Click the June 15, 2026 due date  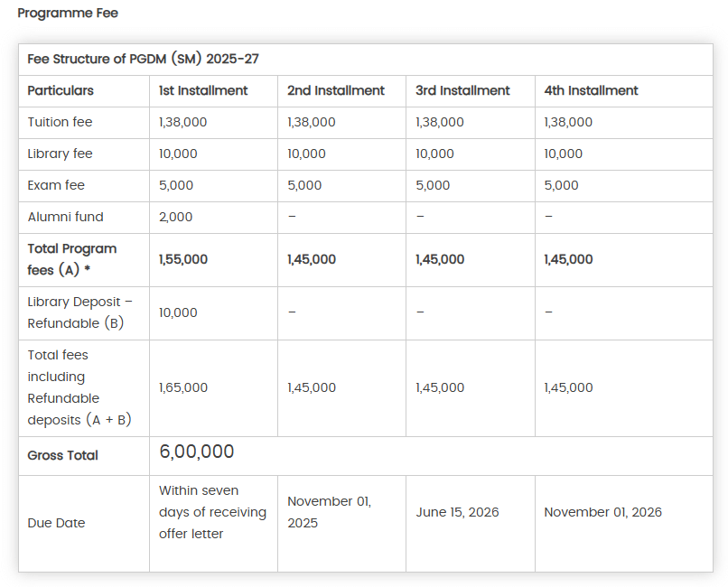pos(457,512)
